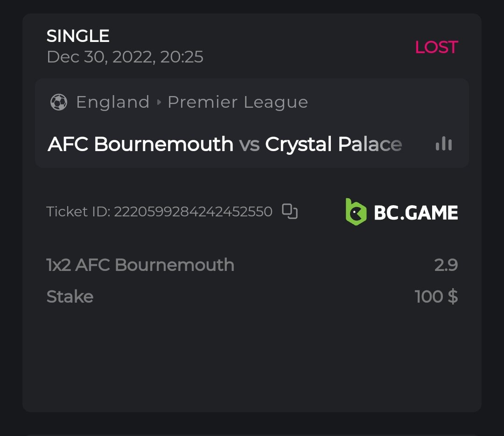The height and width of the screenshot is (436, 504).
Task: Click empty area below the Stake row
Action: click(x=252, y=359)
